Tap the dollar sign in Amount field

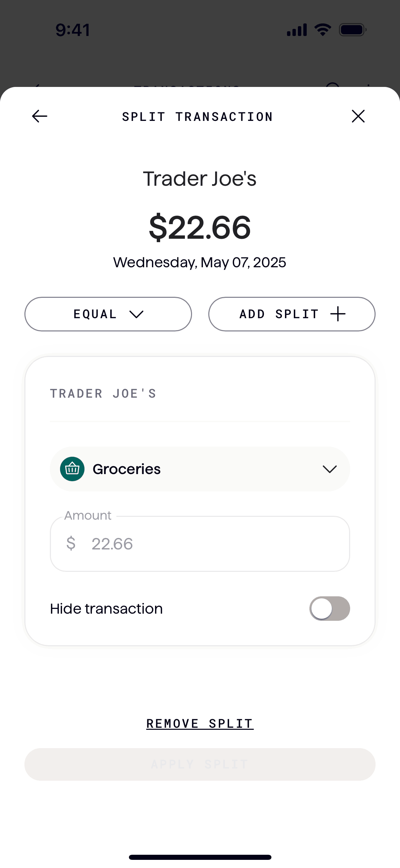pyautogui.click(x=71, y=543)
